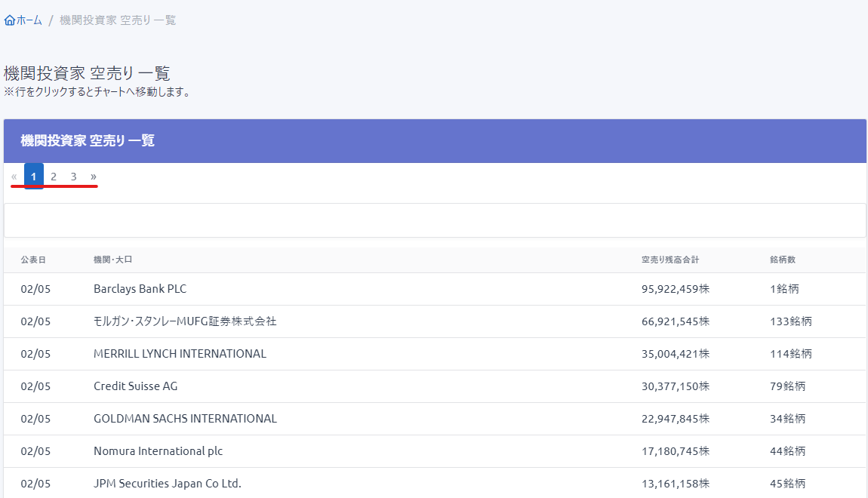Viewport: 868px width, 498px height.
Task: Select page 1 in the pagination
Action: click(34, 177)
